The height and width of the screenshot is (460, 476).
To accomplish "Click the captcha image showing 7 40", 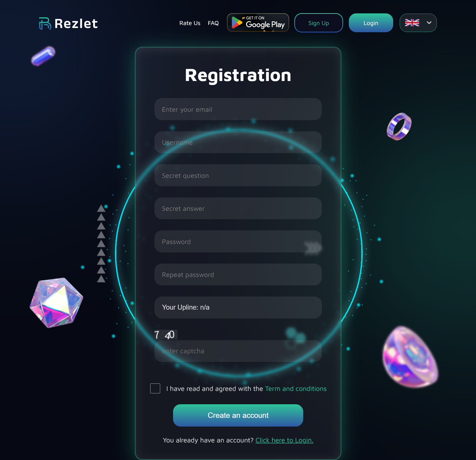I will pos(166,335).
